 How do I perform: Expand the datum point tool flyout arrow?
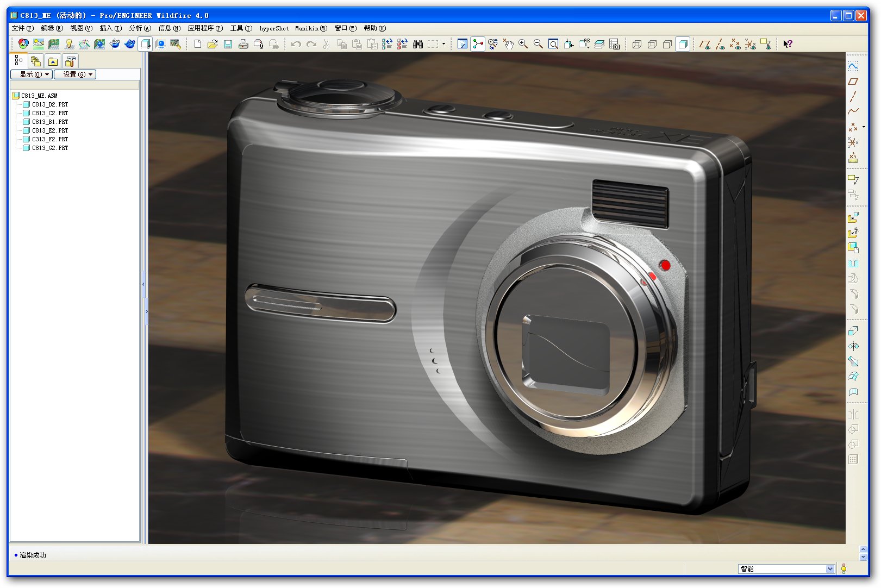(864, 127)
